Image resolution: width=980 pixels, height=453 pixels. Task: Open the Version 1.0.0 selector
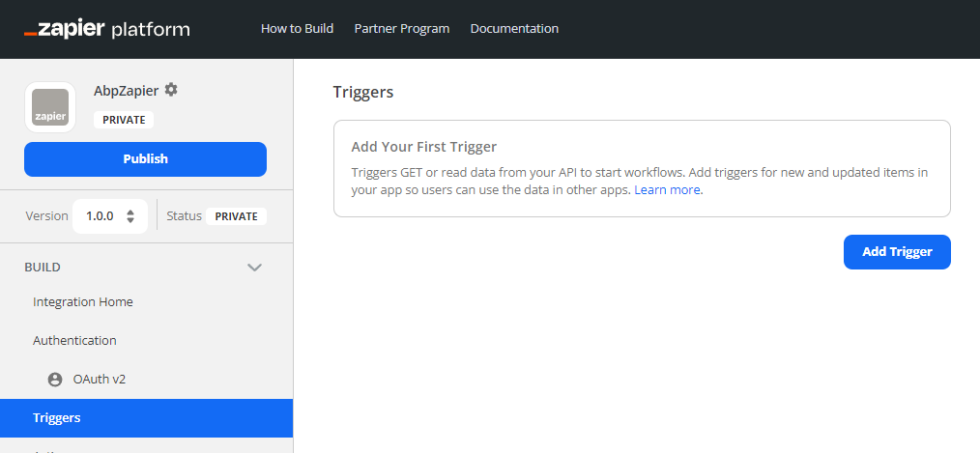point(110,216)
